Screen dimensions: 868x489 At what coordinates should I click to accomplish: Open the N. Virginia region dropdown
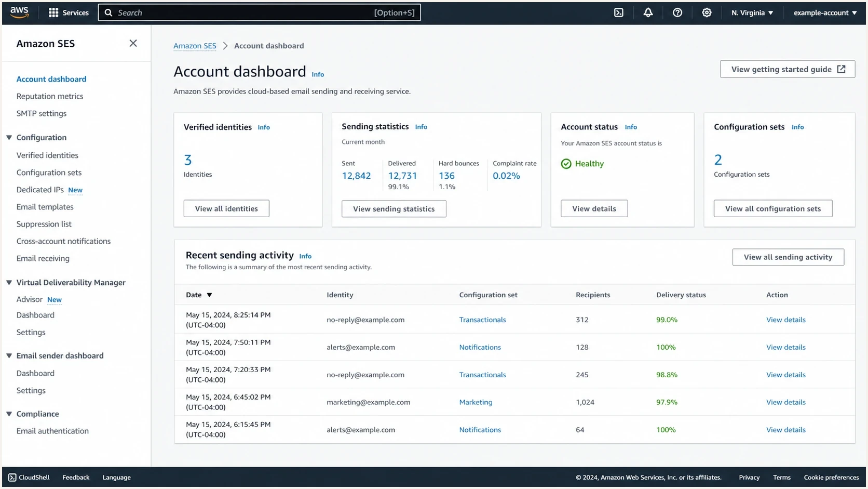click(x=752, y=12)
